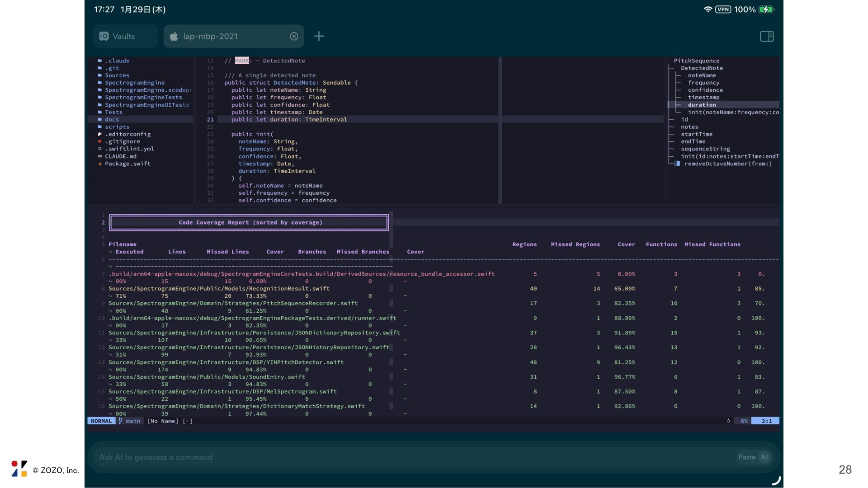868x488 pixels.
Task: Tap the VPN status indicator
Action: [723, 9]
